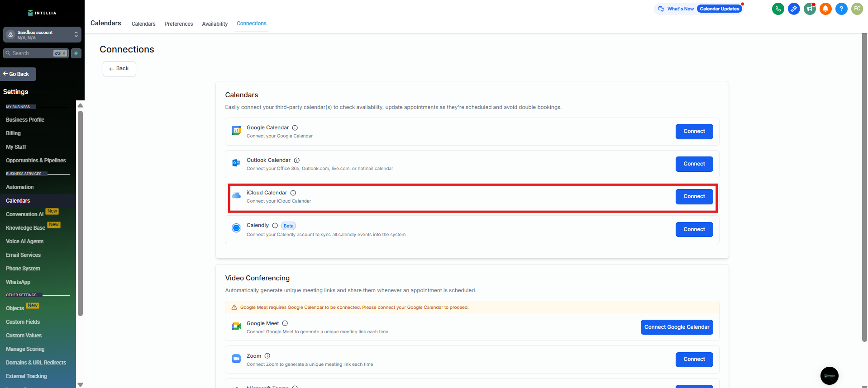Open Automation settings
The height and width of the screenshot is (388, 868).
click(20, 187)
